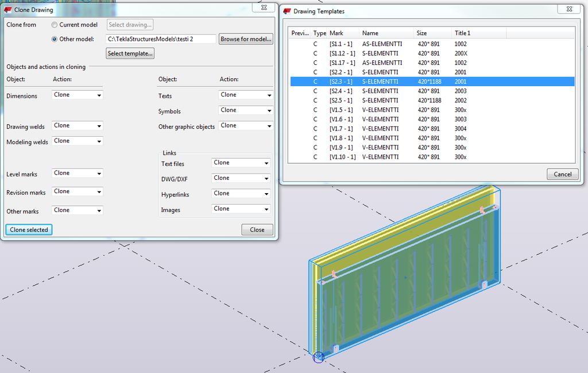Open the Level marks action dropdown
The height and width of the screenshot is (373, 588).
pyautogui.click(x=78, y=174)
